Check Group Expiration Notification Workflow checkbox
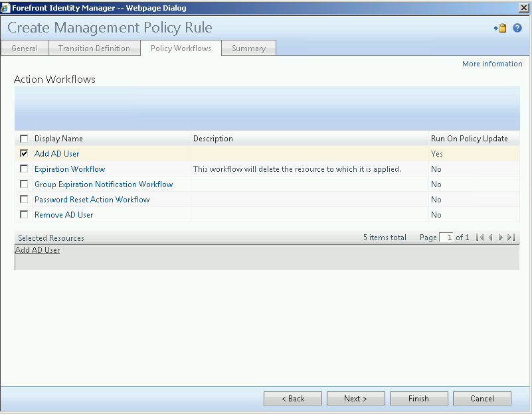This screenshot has width=532, height=414. 24,184
